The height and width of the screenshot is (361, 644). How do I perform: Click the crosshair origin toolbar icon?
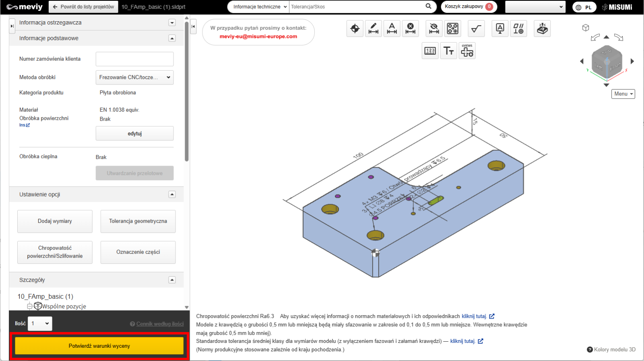(355, 29)
